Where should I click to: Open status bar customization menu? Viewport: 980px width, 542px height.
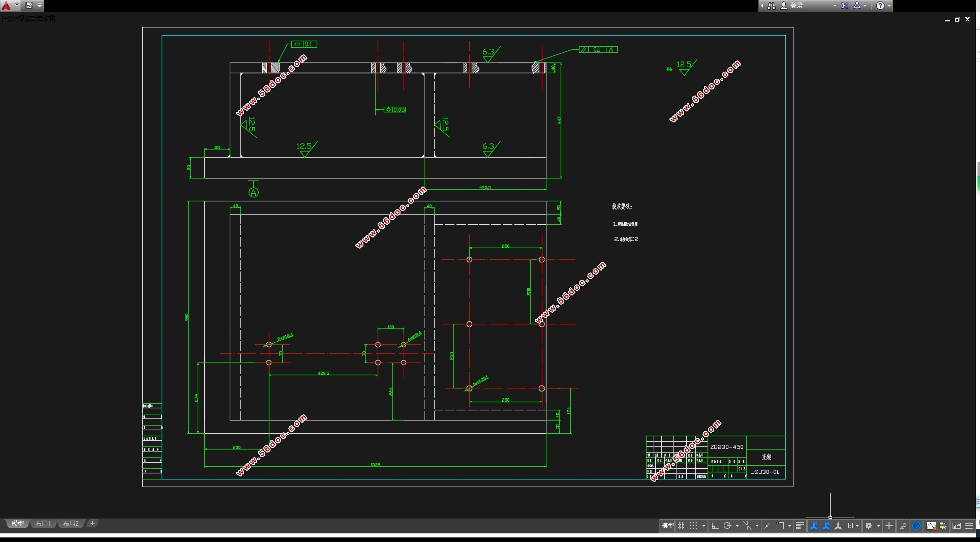click(x=969, y=526)
